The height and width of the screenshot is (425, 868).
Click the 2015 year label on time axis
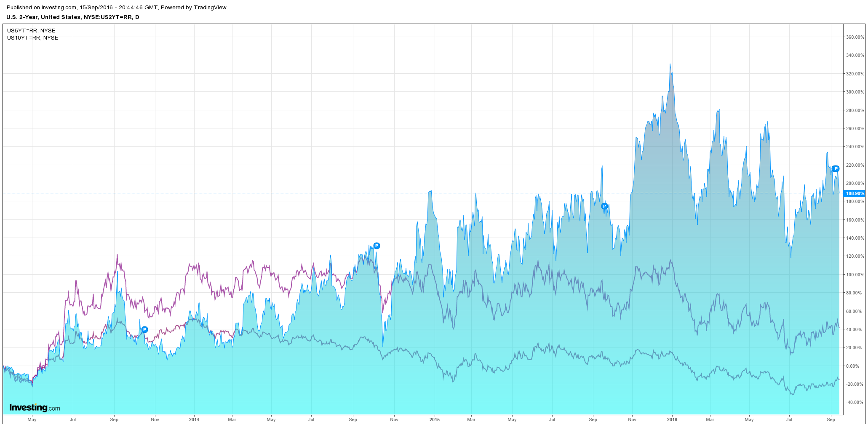434,420
